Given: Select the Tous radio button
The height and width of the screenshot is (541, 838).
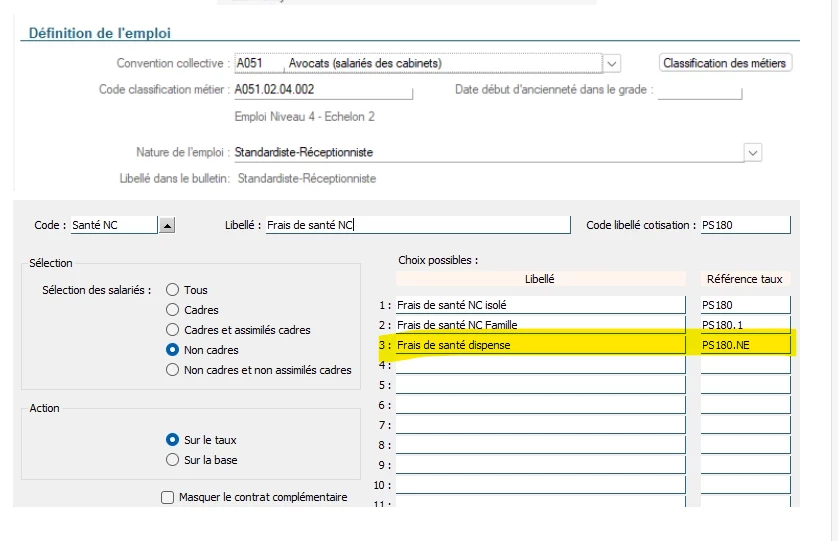Looking at the screenshot, I should click(173, 290).
